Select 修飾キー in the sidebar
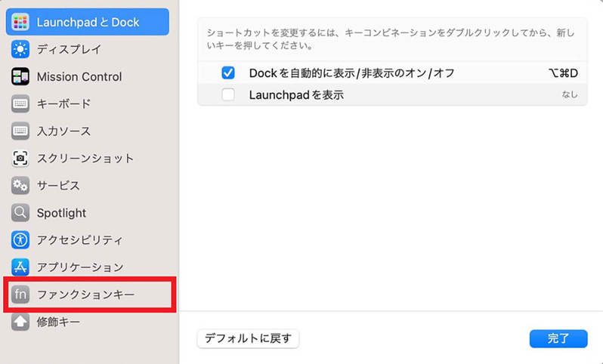Image resolution: width=603 pixels, height=364 pixels. tap(58, 322)
